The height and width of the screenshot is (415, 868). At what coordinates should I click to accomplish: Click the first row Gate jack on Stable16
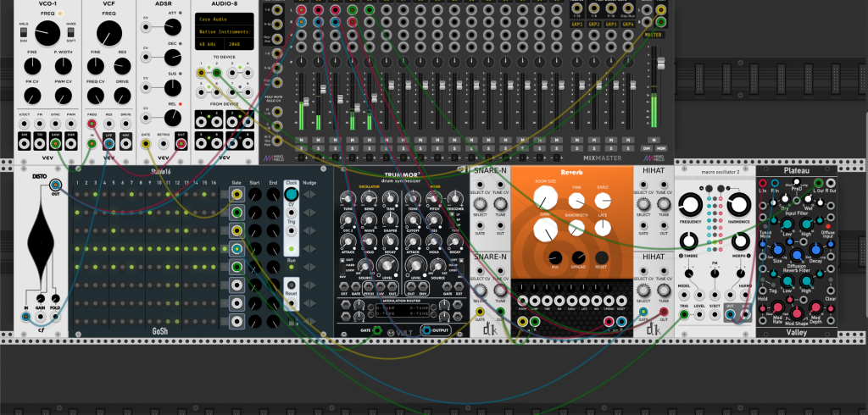[236, 194]
